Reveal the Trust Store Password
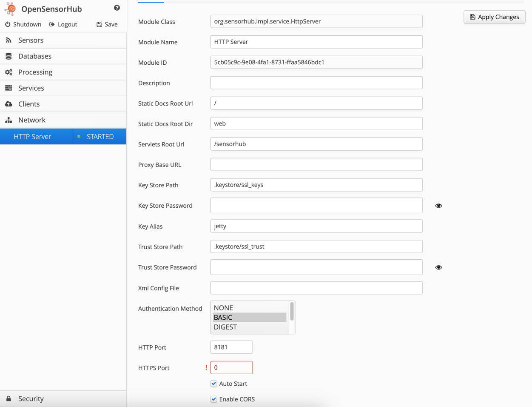532x407 pixels. 438,267
